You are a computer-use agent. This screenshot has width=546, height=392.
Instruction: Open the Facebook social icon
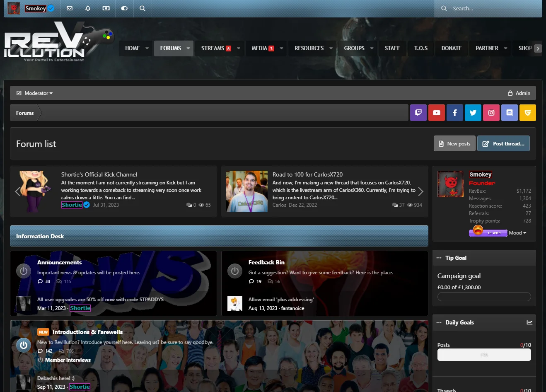pos(455,113)
